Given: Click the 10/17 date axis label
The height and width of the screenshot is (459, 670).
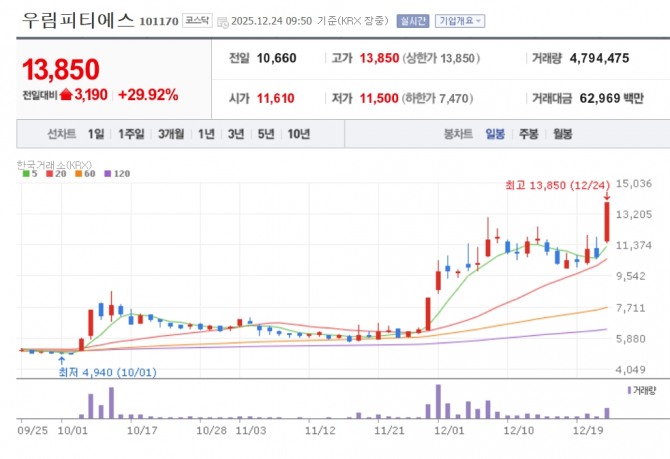Looking at the screenshot, I should click(x=142, y=430).
